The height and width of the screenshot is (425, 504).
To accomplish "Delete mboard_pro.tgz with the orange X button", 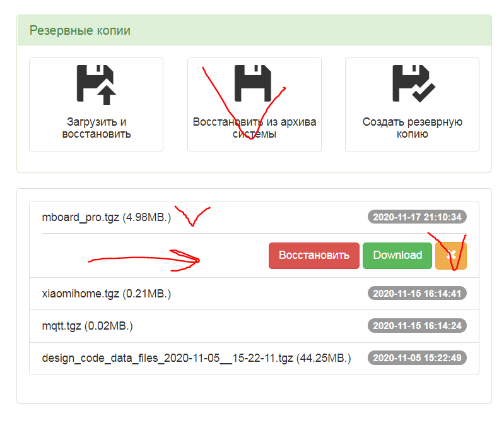I will click(451, 256).
